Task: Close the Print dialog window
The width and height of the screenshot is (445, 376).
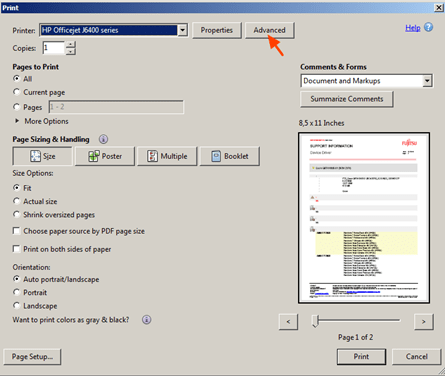Action: pos(439,8)
